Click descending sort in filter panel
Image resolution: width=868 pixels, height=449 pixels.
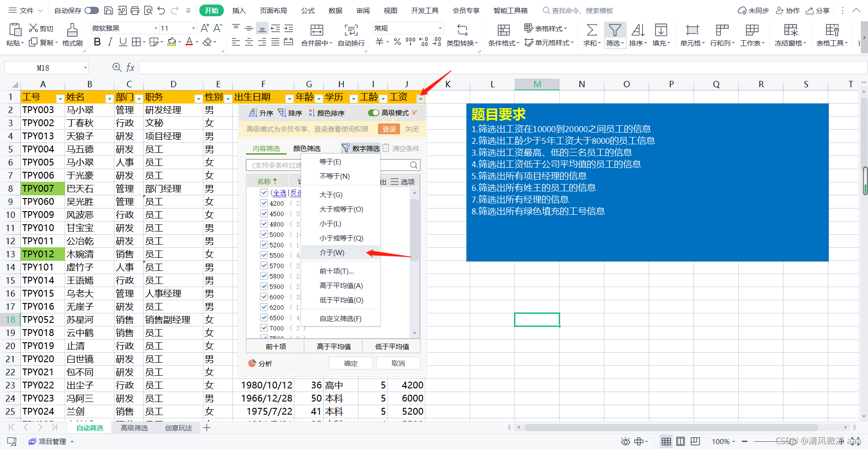click(290, 113)
